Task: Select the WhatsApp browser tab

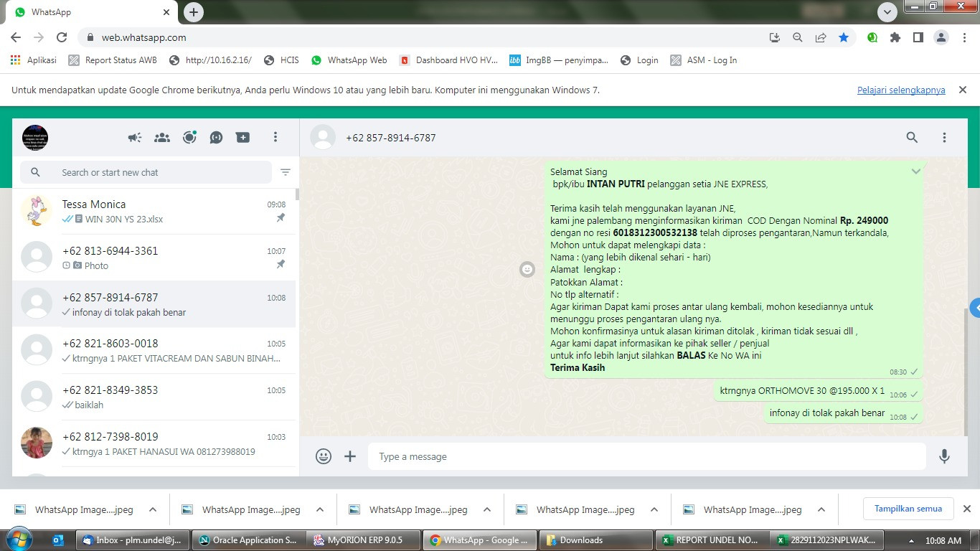Action: (92, 12)
